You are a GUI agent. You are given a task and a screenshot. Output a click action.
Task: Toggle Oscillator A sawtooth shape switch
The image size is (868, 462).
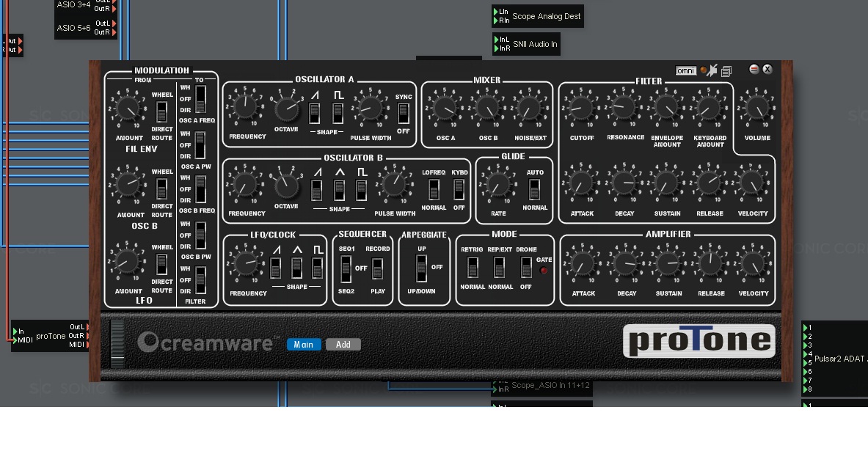[314, 112]
